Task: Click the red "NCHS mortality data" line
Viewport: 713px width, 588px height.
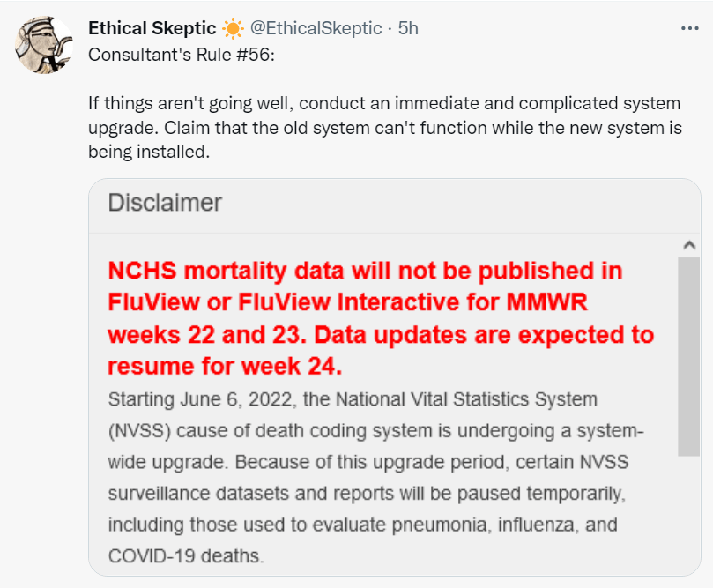Action: point(365,271)
